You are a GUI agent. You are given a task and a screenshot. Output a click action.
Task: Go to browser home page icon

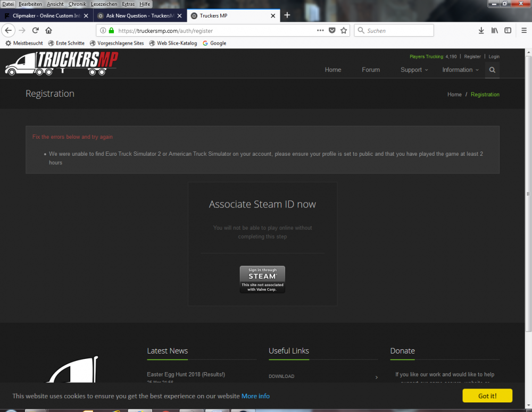(x=49, y=30)
